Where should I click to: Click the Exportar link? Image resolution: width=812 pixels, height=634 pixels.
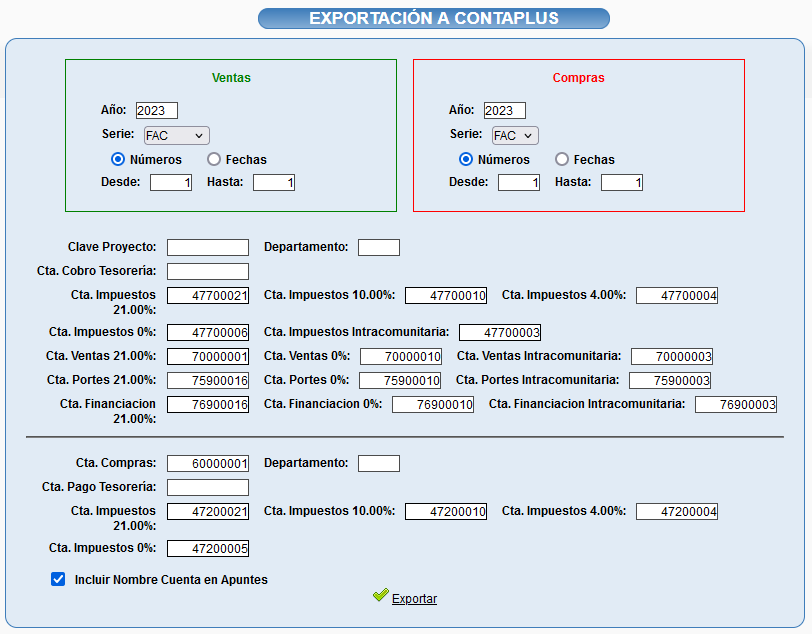[x=414, y=599]
